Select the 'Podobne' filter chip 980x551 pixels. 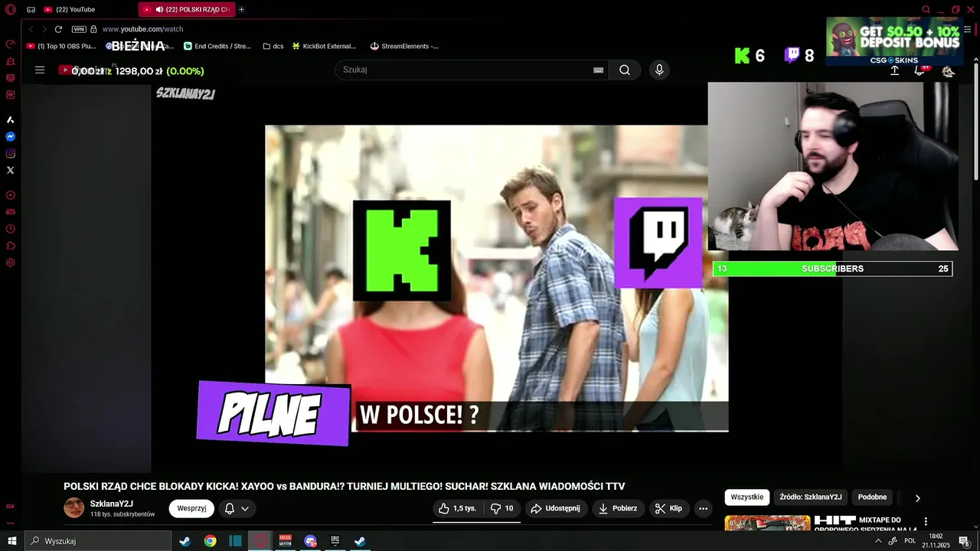pos(872,497)
